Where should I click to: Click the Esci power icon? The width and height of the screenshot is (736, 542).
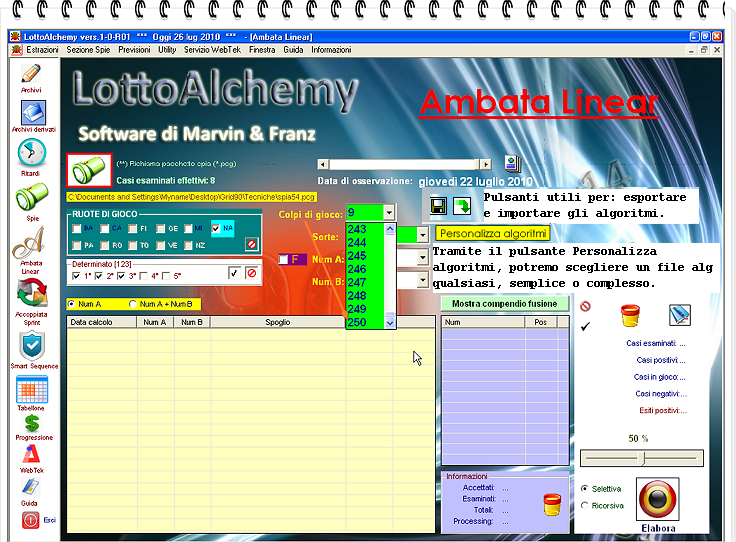[x=31, y=520]
